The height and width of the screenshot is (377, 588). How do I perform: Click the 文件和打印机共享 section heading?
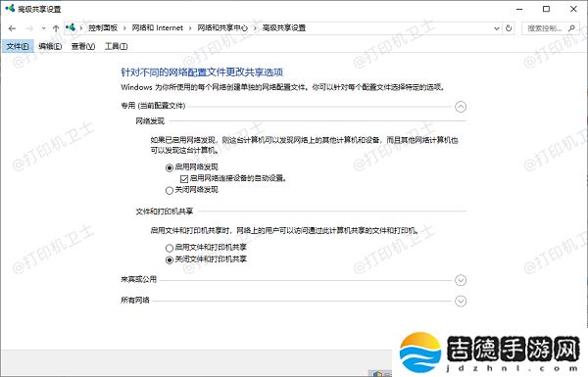tap(165, 212)
